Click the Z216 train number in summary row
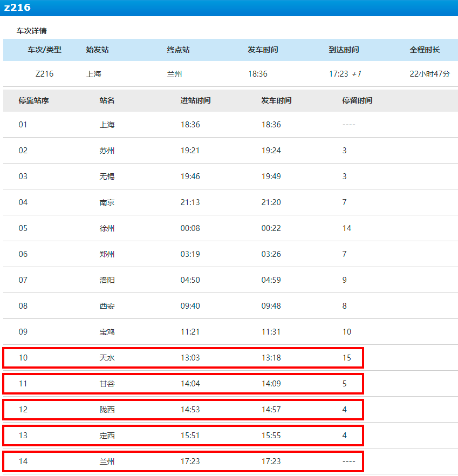This screenshot has width=458, height=476. tap(44, 74)
